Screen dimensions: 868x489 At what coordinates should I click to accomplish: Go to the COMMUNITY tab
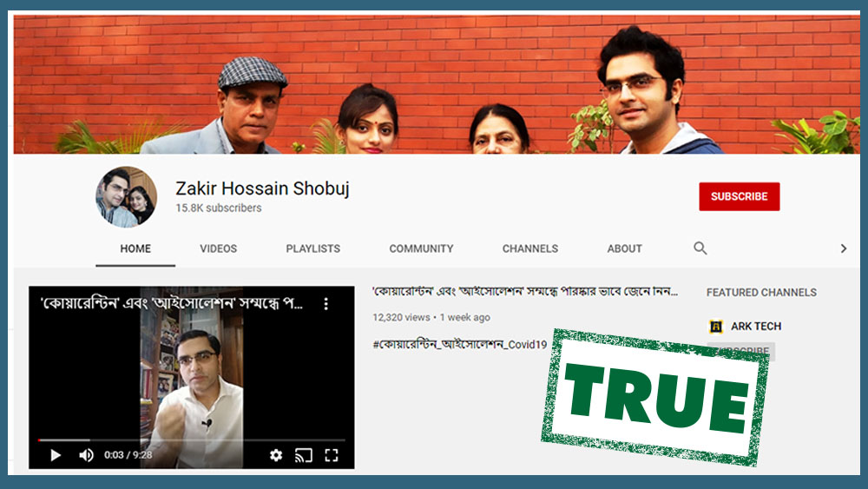(421, 248)
